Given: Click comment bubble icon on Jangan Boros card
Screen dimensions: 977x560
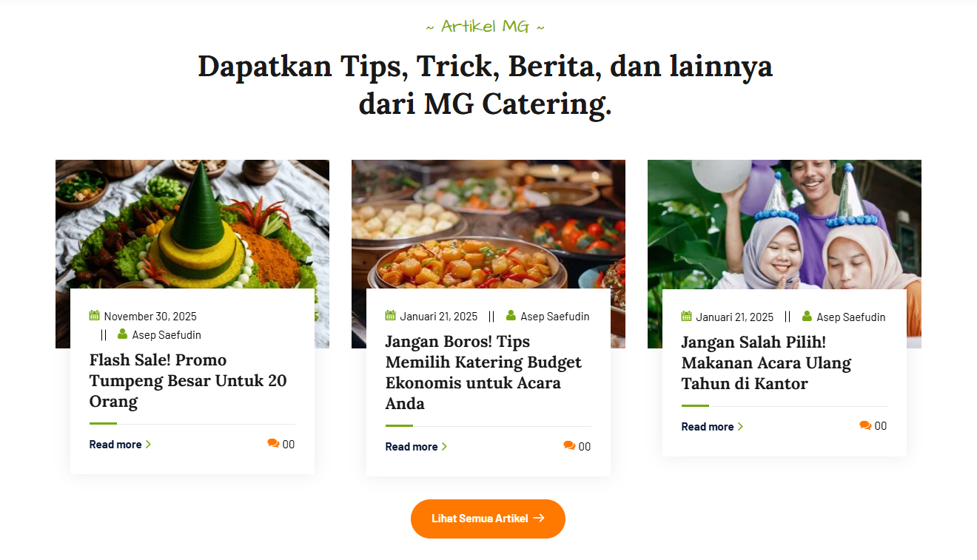Looking at the screenshot, I should coord(569,446).
